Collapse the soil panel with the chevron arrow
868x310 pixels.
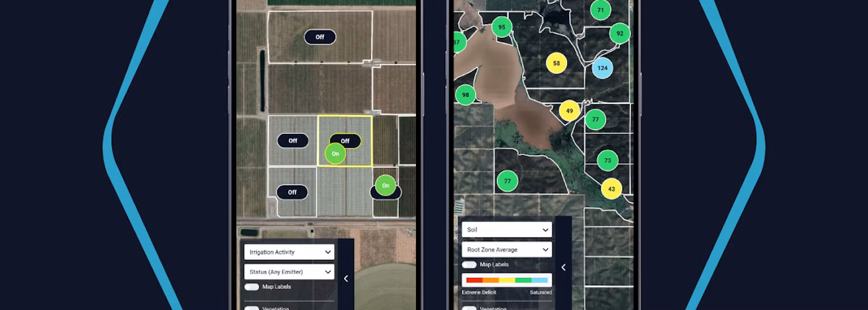564,267
